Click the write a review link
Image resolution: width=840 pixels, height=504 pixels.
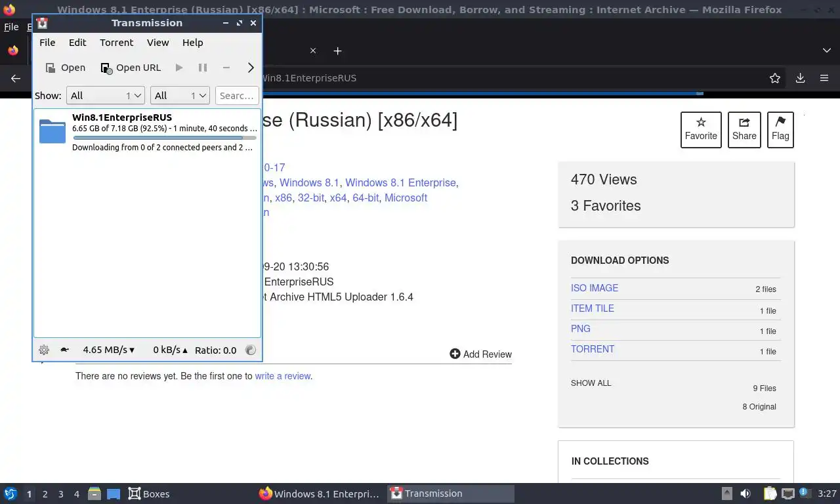282,376
